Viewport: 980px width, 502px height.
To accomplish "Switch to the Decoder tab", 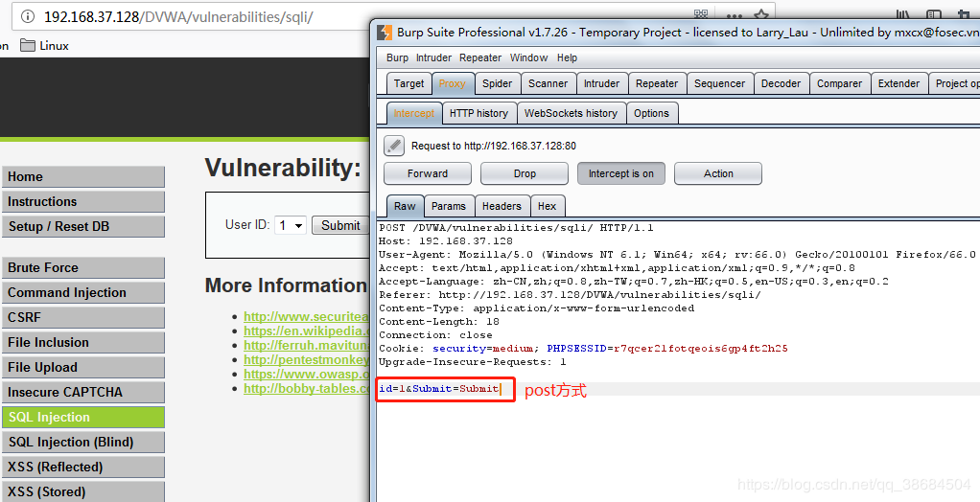I will (781, 83).
